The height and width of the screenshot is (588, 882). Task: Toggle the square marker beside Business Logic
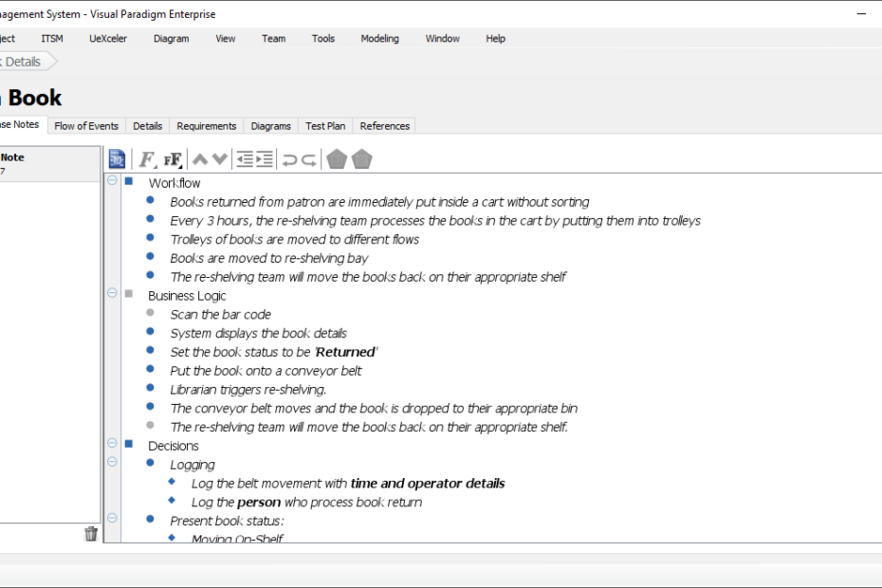129,294
